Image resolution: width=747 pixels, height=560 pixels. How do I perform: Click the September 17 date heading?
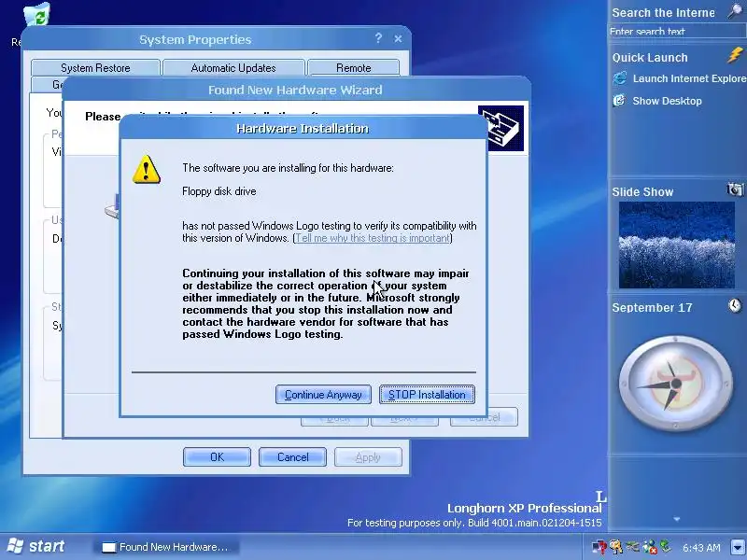click(652, 308)
